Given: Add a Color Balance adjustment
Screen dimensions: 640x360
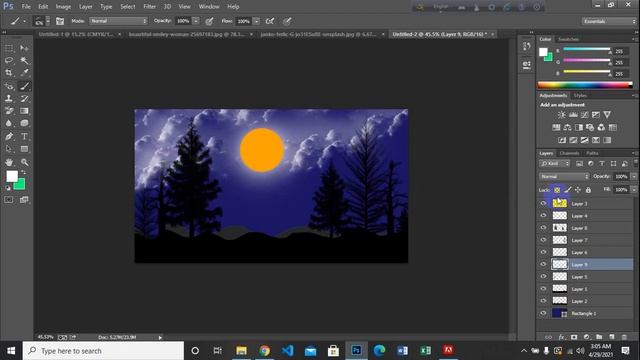Looking at the screenshot, I should [567, 127].
